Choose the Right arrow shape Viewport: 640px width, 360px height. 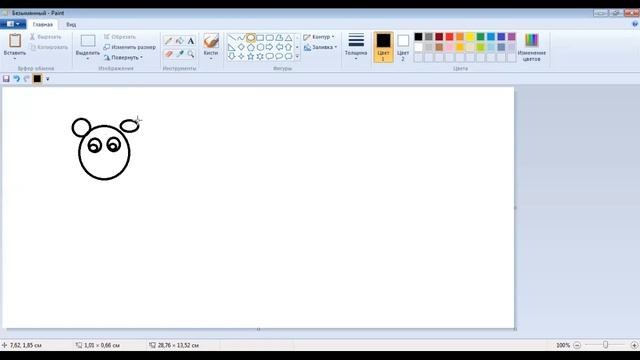(269, 47)
